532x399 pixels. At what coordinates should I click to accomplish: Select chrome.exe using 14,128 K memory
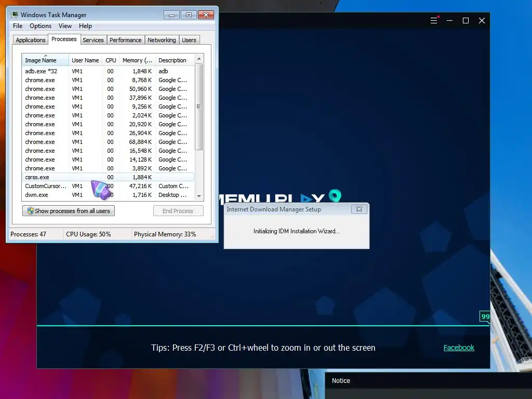108,159
